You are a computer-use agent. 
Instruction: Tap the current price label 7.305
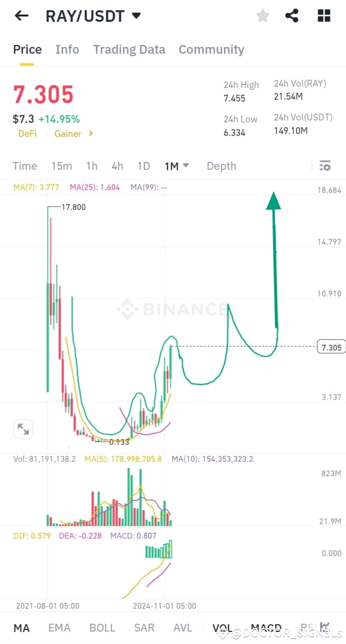click(331, 347)
